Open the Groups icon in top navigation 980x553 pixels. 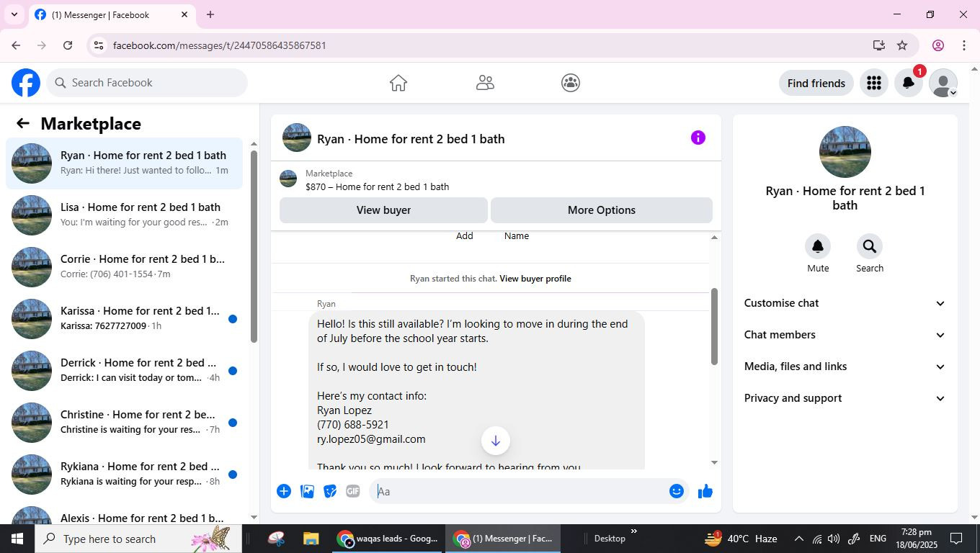point(571,83)
